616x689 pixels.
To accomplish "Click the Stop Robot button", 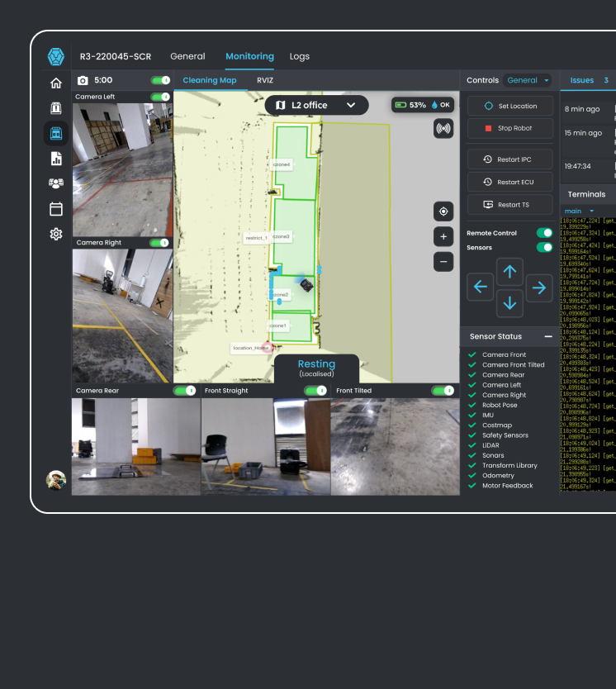I will 510,128.
